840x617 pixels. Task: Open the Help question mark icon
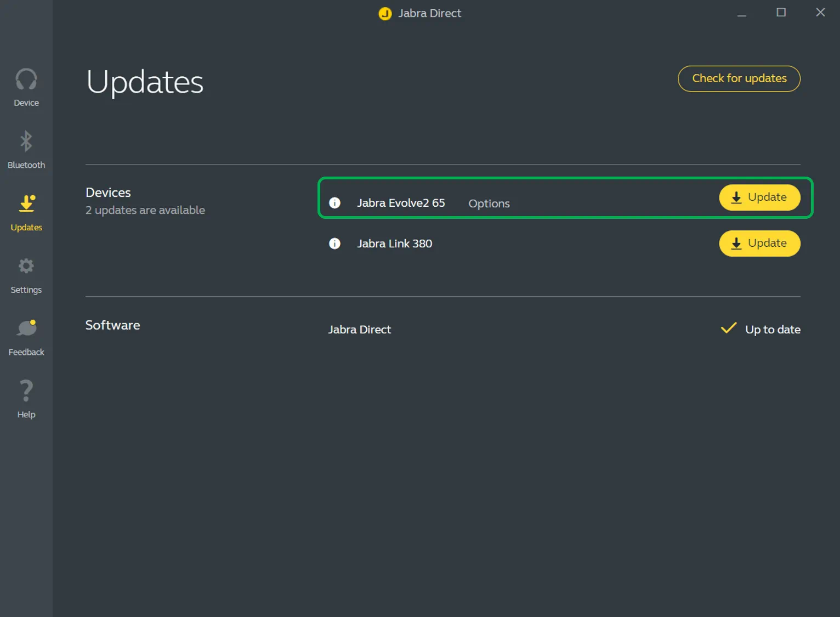(x=26, y=390)
